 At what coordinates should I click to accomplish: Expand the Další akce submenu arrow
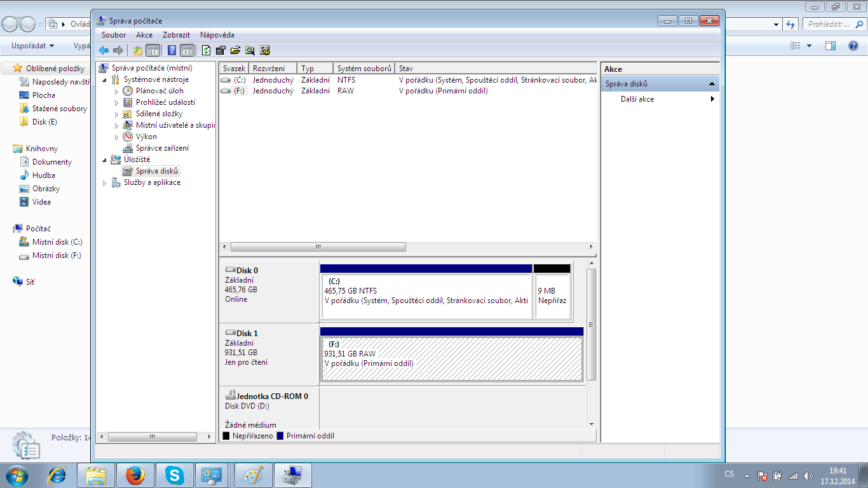coord(712,99)
